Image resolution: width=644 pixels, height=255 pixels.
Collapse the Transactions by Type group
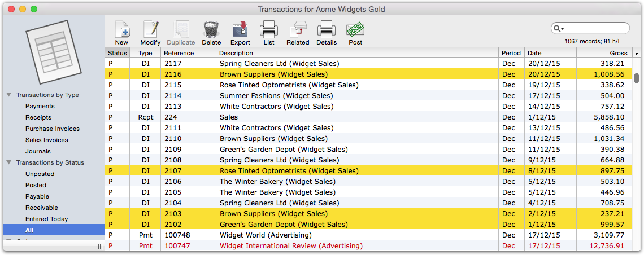[x=8, y=95]
